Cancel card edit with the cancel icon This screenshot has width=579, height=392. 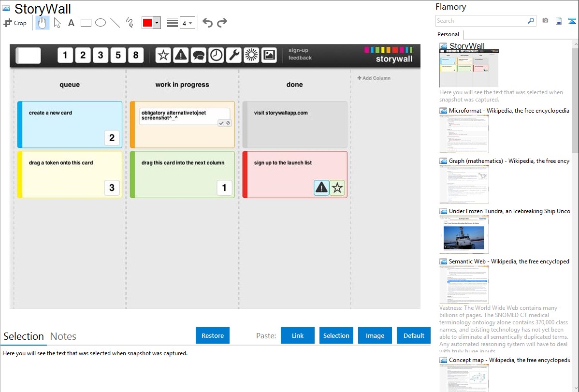click(x=228, y=123)
